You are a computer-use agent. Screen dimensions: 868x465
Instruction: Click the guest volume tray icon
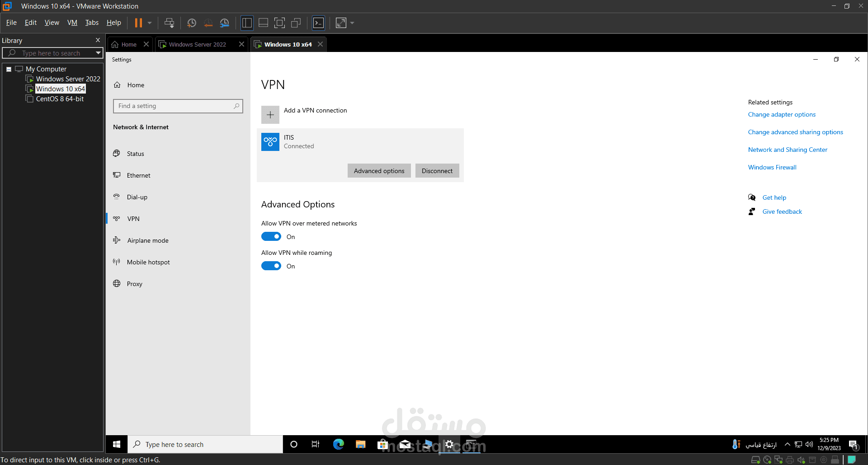click(809, 444)
